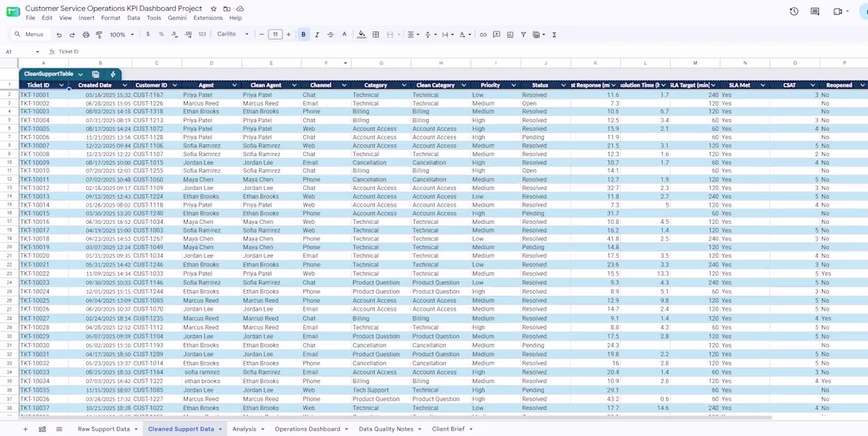Check the cloud save status icon
This screenshot has height=436, width=868.
click(x=240, y=9)
